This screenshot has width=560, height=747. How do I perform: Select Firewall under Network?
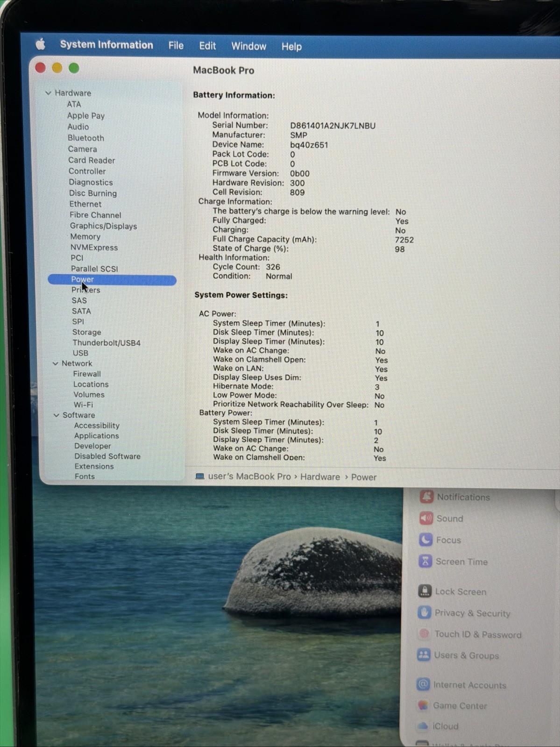pyautogui.click(x=87, y=374)
